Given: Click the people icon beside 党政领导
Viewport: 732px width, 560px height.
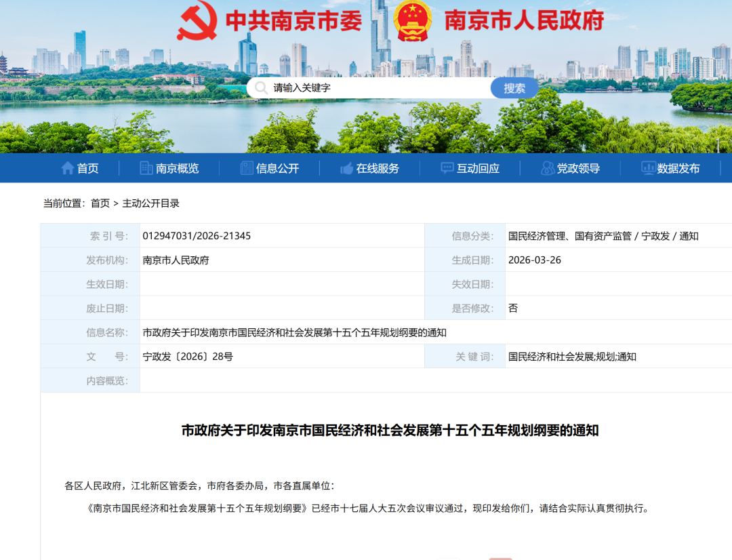Looking at the screenshot, I should tap(546, 168).
